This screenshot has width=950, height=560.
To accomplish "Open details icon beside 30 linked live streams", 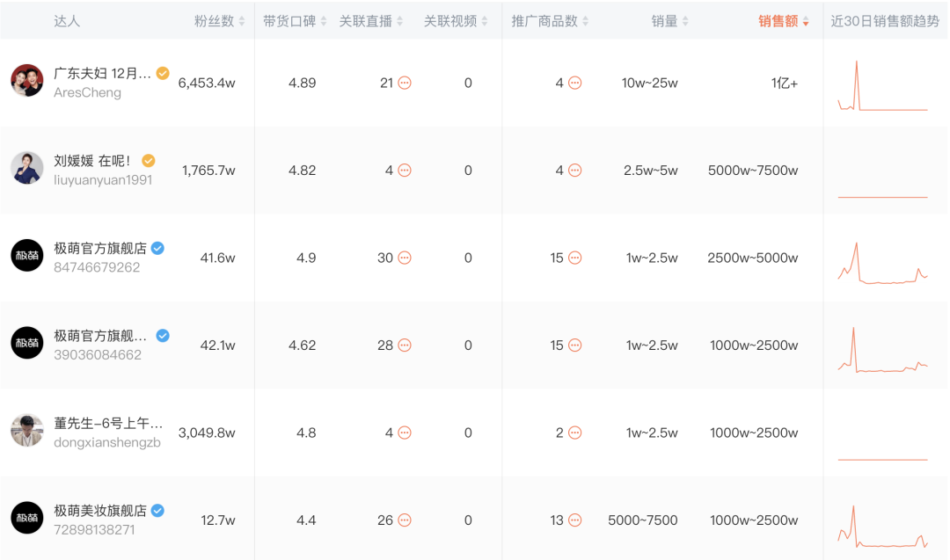I will pos(405,258).
